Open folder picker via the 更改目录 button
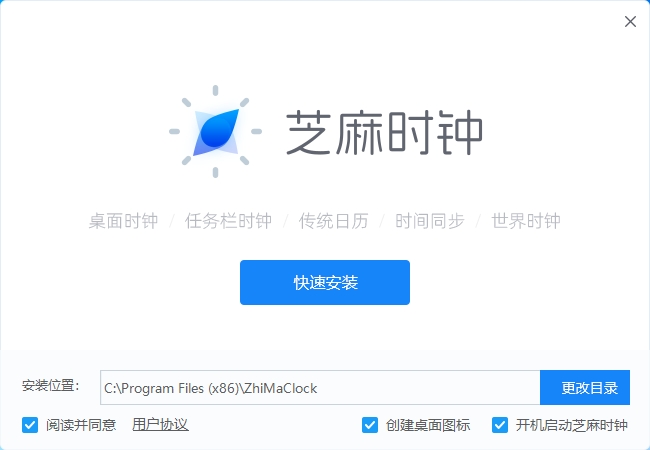 (x=585, y=387)
